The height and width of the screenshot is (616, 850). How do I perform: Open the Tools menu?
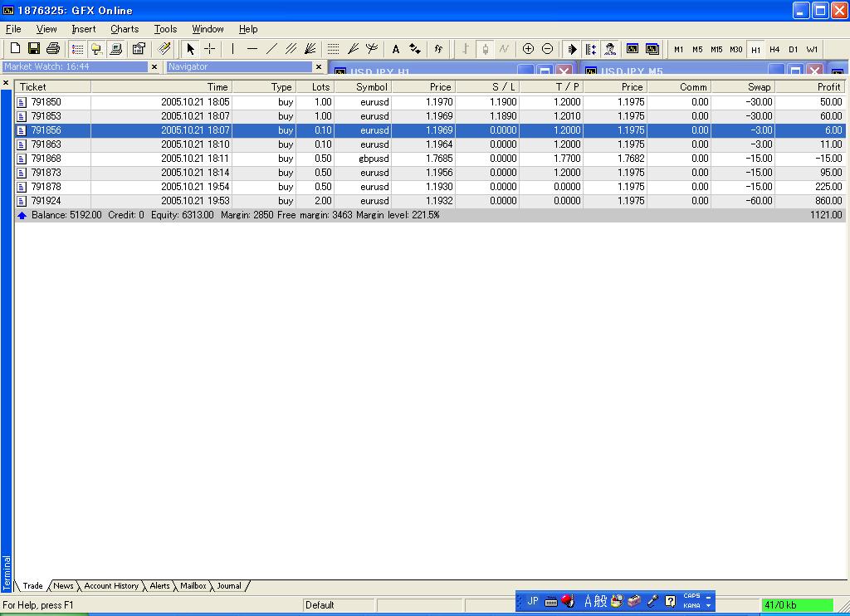click(165, 29)
